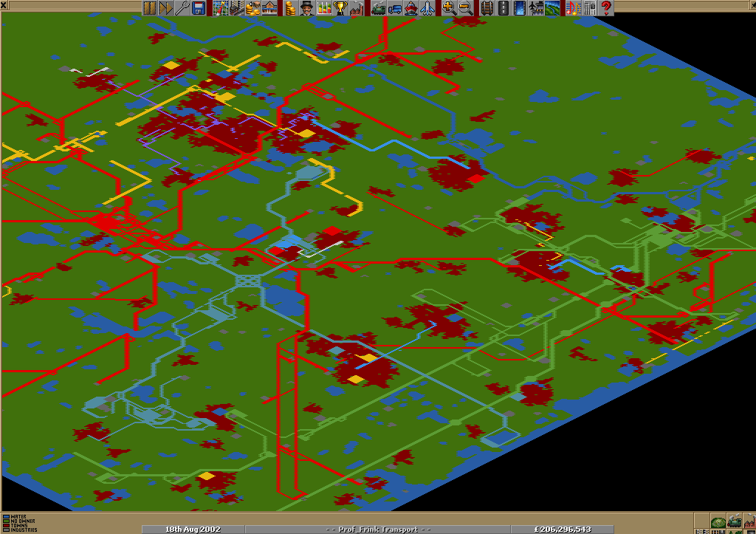Open sound and music window

[573, 7]
